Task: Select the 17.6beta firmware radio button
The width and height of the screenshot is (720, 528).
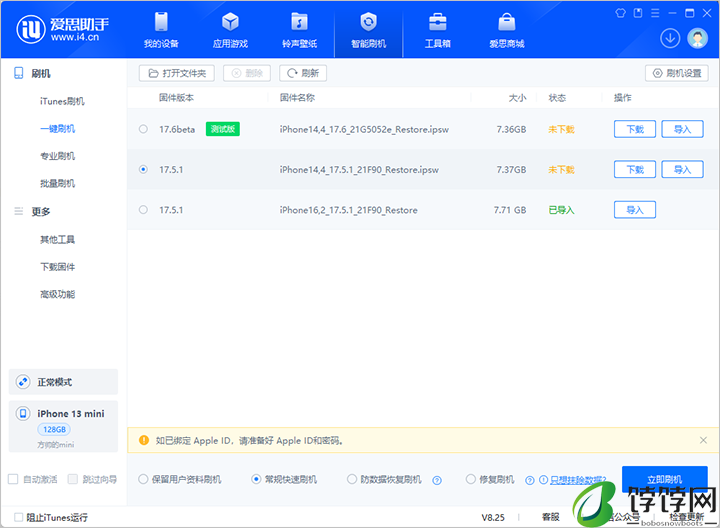Action: point(143,129)
